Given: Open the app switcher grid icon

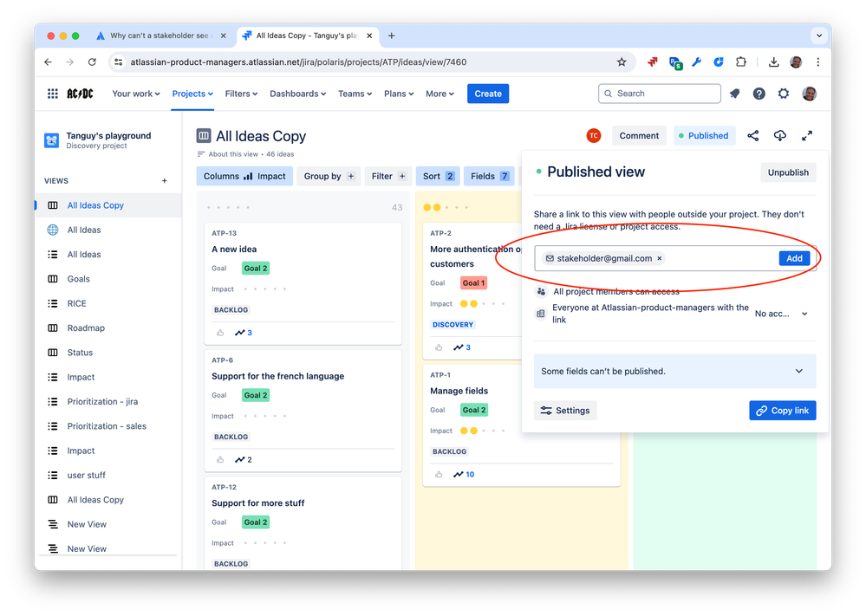Looking at the screenshot, I should (x=53, y=94).
